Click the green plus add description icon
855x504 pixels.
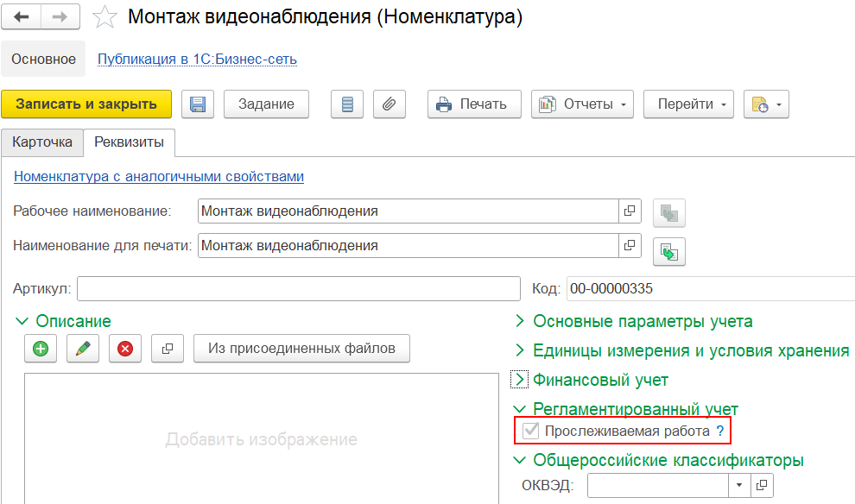coord(41,349)
